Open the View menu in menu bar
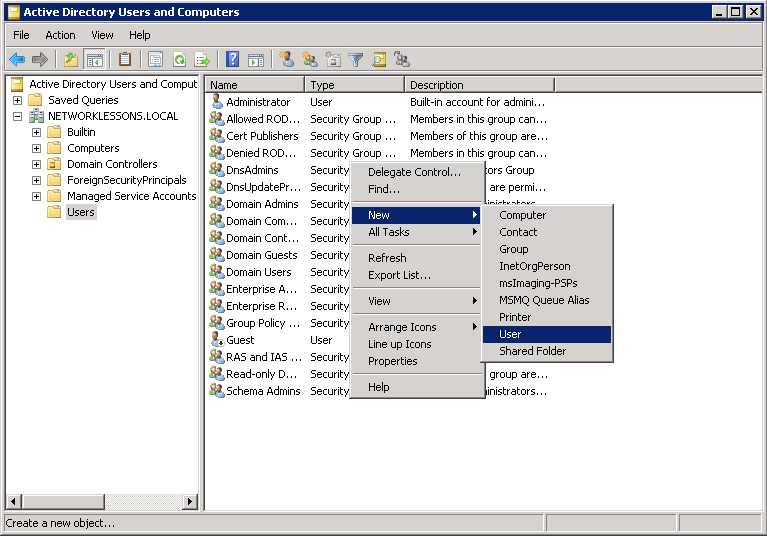Screen dimensions: 767x536 (x=102, y=35)
